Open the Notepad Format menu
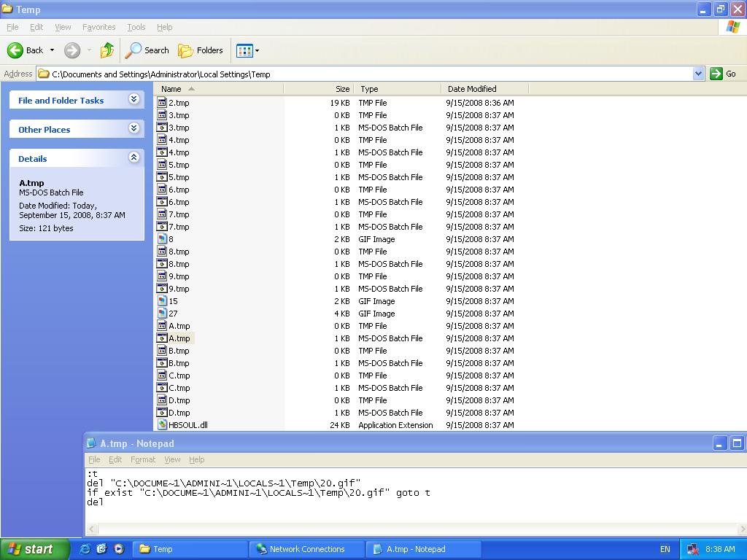The image size is (747, 560). [x=143, y=459]
